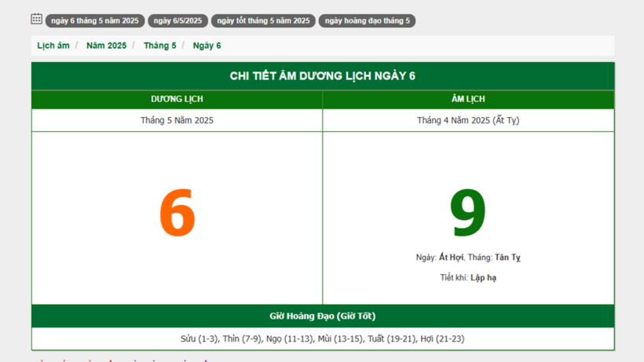
Task: Click the 'Ngày 6' breadcrumb item
Action: coord(207,46)
